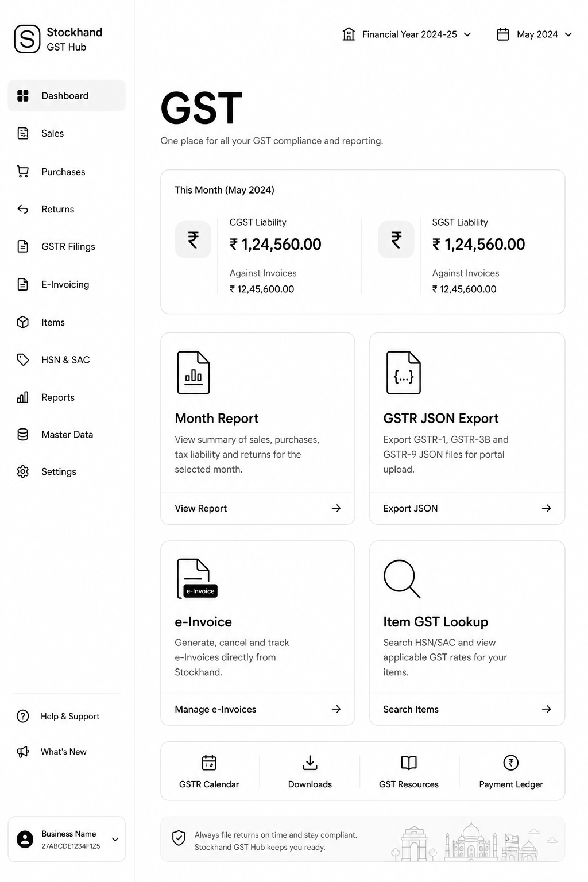Click the Master Data database icon
This screenshot has width=588, height=882.
(x=23, y=435)
